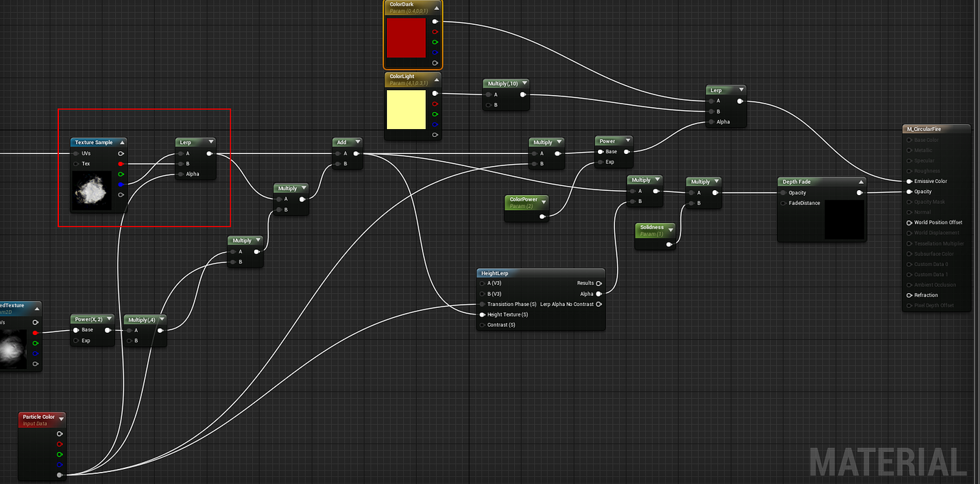The width and height of the screenshot is (980, 484).
Task: Select the Solidness parameter node
Action: pyautogui.click(x=653, y=229)
